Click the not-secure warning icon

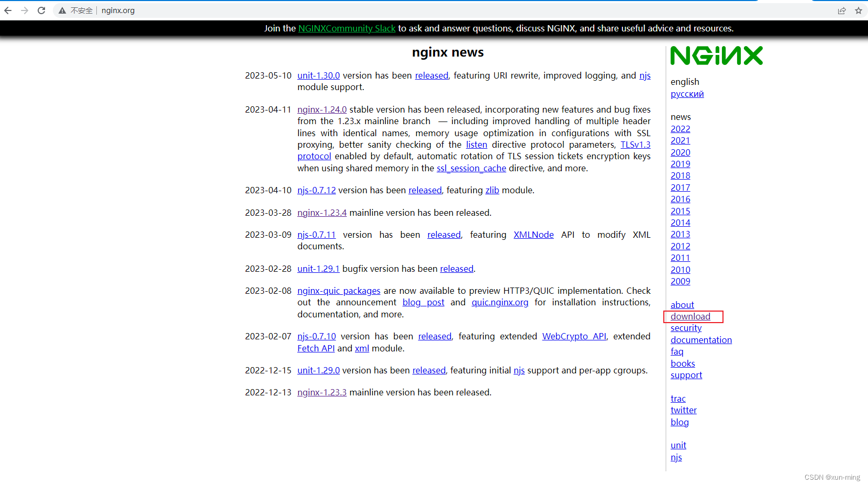(x=62, y=10)
